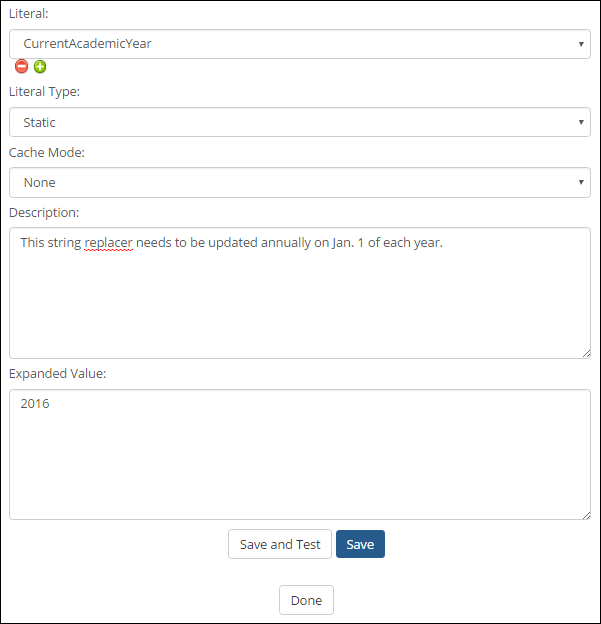Click inside the Expanded Value text area
Image resolution: width=601 pixels, height=624 pixels.
click(300, 454)
